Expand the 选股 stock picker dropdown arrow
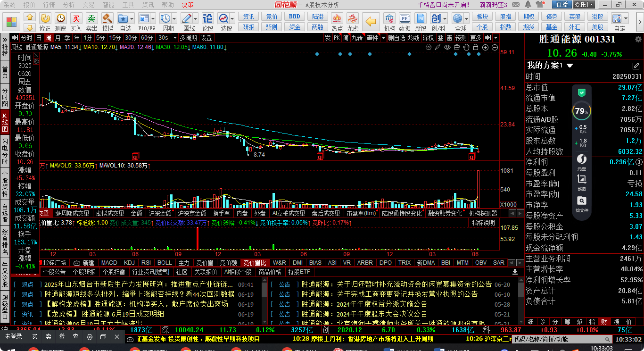 pos(232,19)
